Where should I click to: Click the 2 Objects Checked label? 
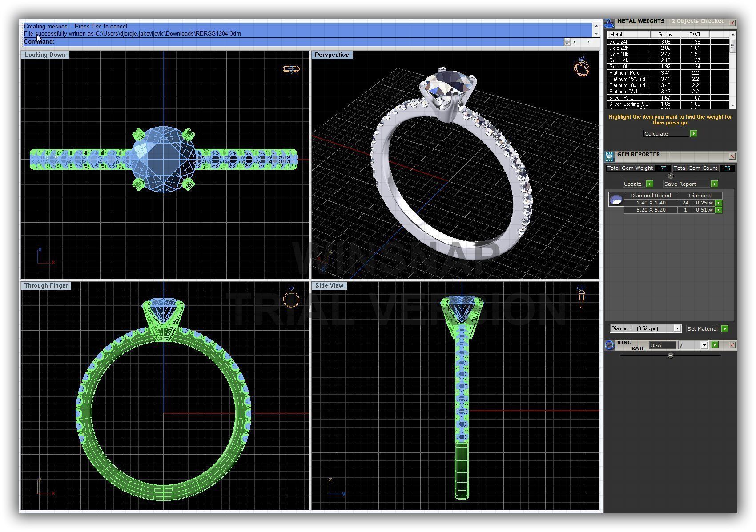click(x=698, y=21)
